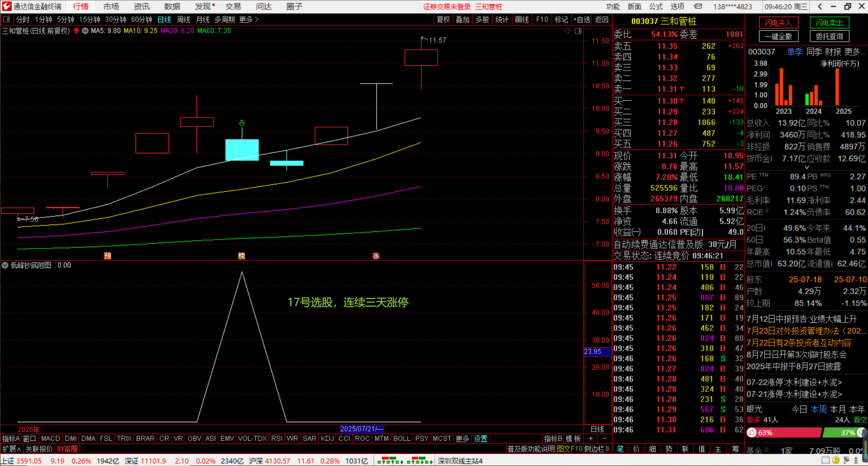Click the diamond marker icon above chart
This screenshot has height=466, width=868.
568,31
